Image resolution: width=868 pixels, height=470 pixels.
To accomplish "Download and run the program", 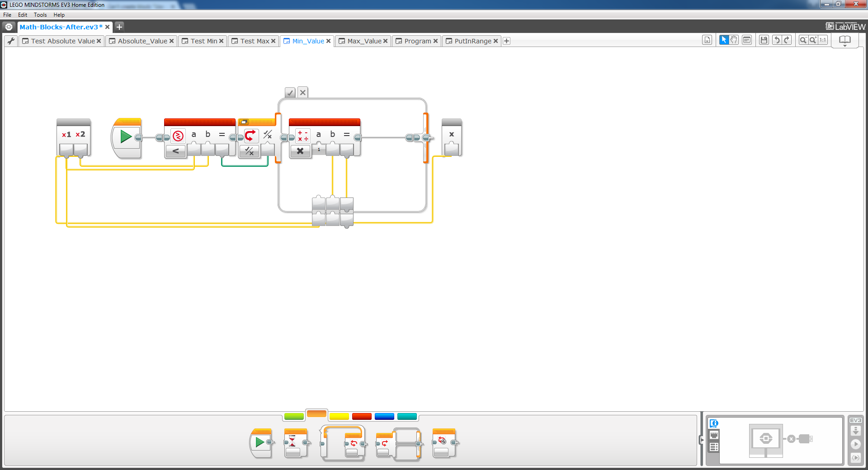I will pyautogui.click(x=855, y=444).
